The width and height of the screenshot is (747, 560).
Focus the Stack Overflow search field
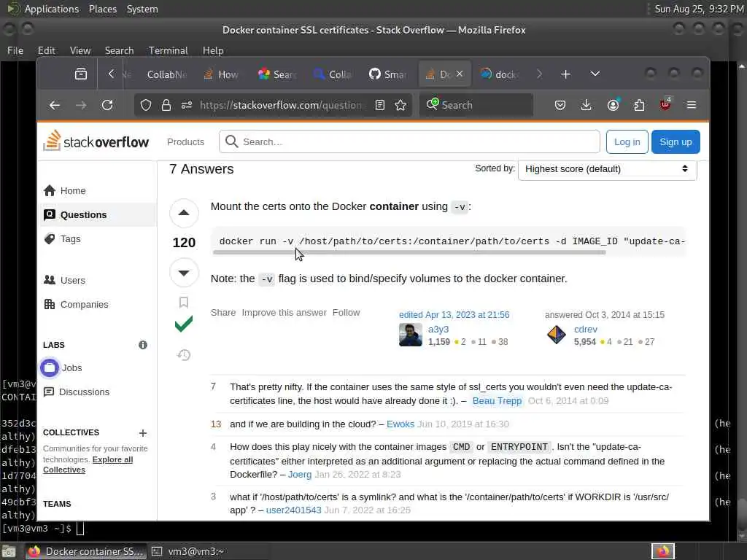click(409, 142)
